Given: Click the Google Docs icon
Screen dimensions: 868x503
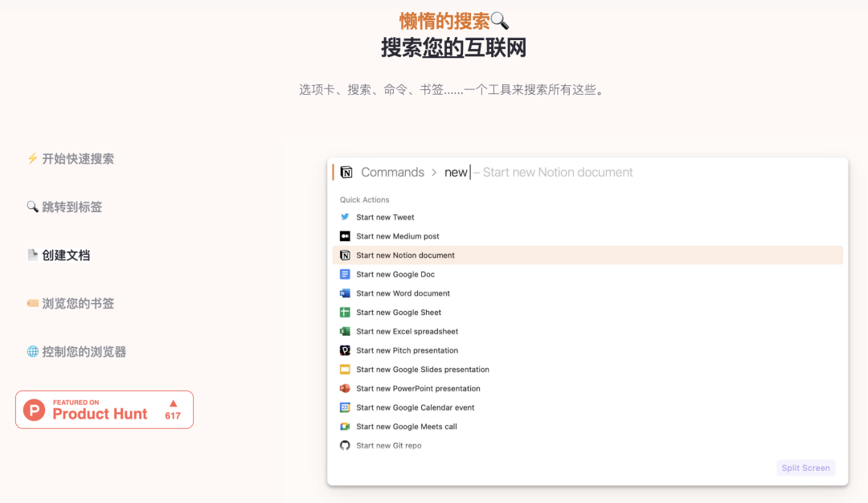Looking at the screenshot, I should click(x=345, y=274).
